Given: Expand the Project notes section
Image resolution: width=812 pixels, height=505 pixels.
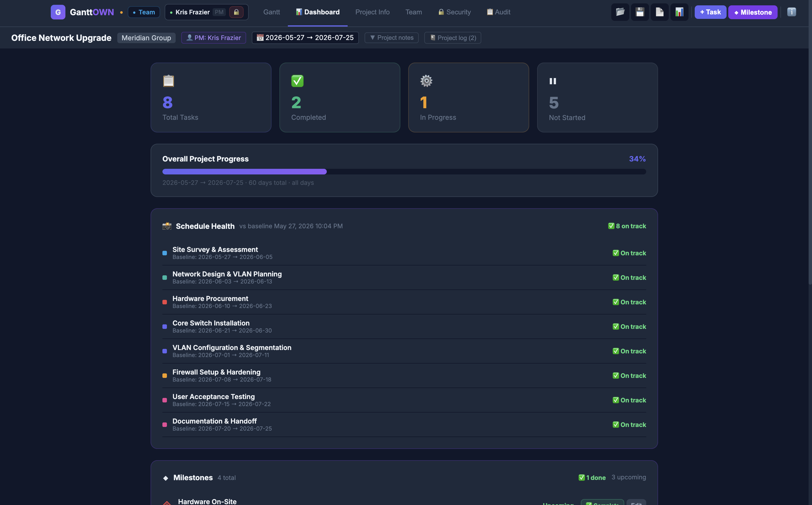Looking at the screenshot, I should coord(391,38).
